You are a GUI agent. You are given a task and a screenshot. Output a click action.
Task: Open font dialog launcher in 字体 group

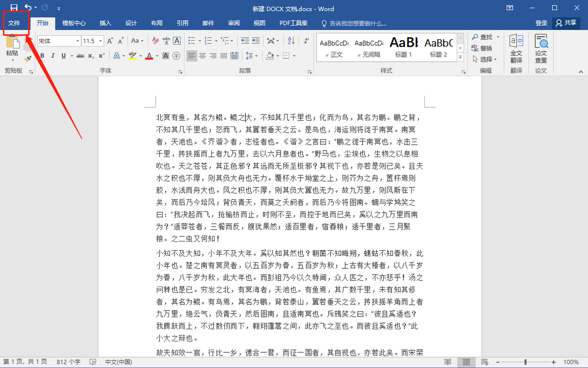tap(180, 72)
